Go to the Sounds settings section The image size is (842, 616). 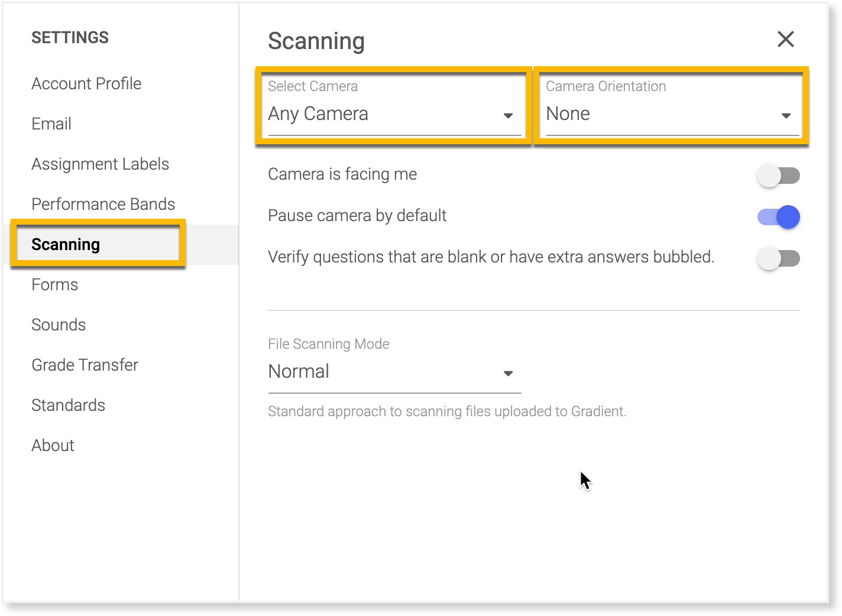[59, 325]
